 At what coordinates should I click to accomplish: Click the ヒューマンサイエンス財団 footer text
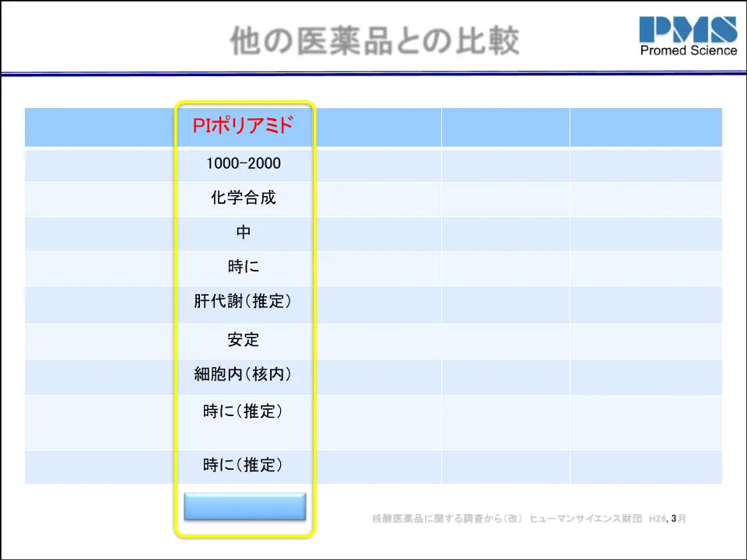(x=585, y=518)
